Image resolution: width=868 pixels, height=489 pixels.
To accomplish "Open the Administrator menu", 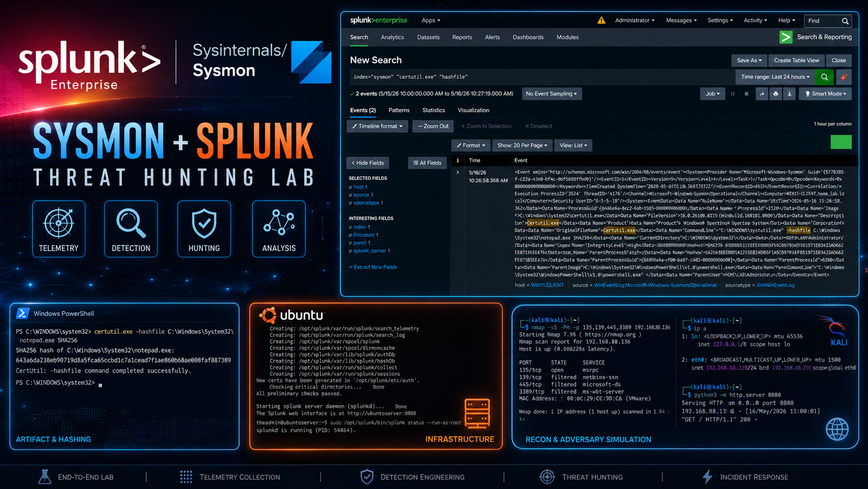I will point(635,20).
